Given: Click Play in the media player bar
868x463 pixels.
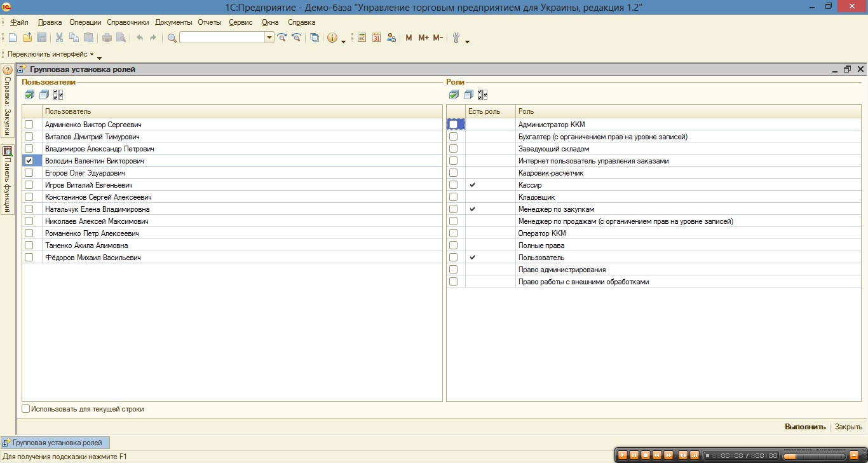Looking at the screenshot, I should [623, 455].
